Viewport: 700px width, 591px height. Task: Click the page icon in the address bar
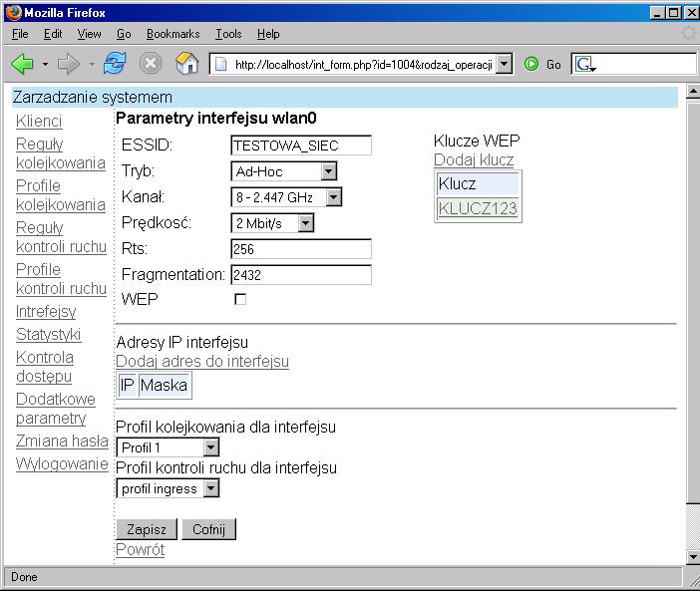[220, 65]
